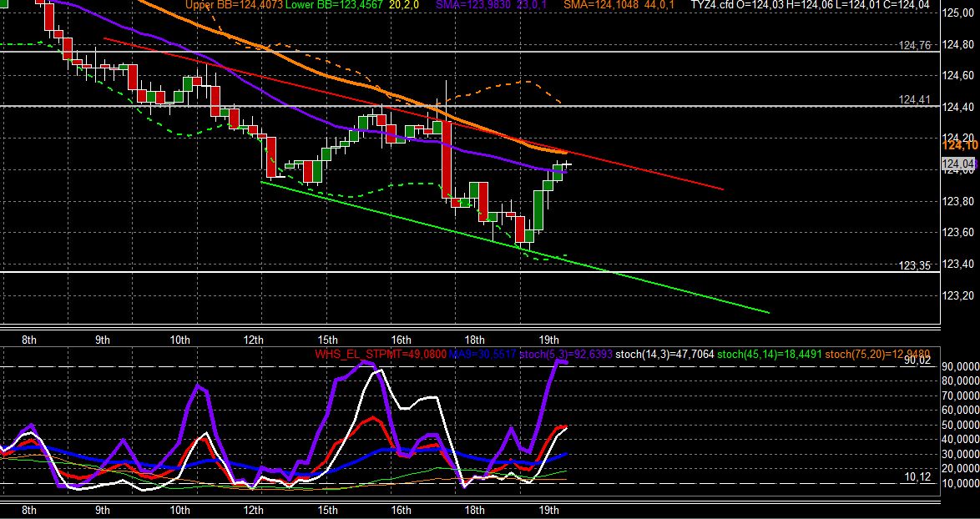Select the green descending channel line
This screenshot has width=980, height=519.
coord(514,247)
